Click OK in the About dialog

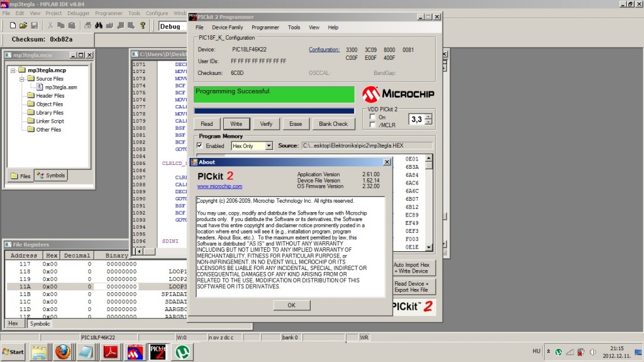292,305
